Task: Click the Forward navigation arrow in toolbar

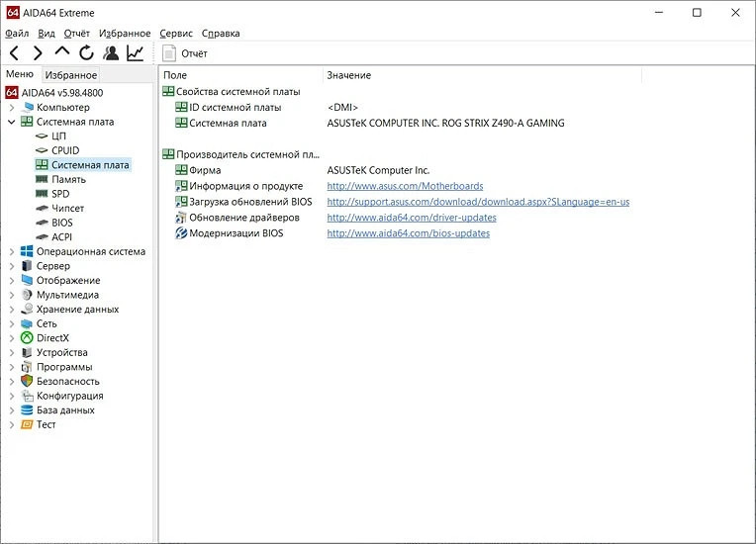Action: [38, 53]
